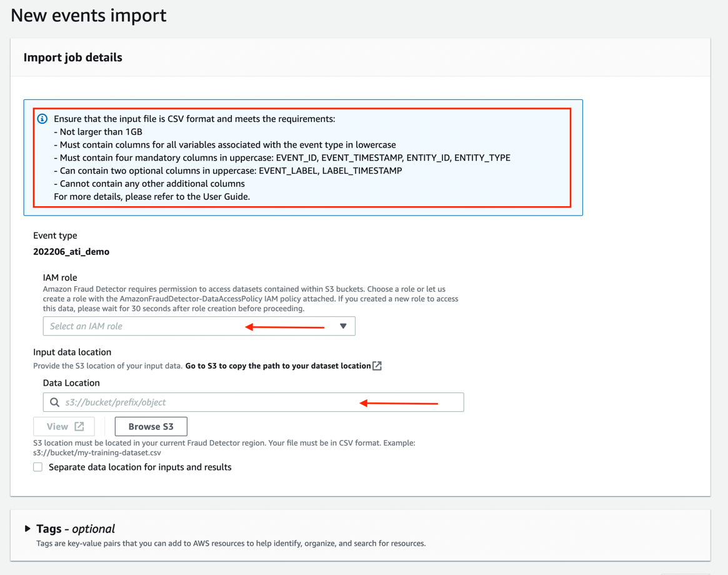728x575 pixels.
Task: Click external link icon after dataset location link
Action: tap(377, 366)
